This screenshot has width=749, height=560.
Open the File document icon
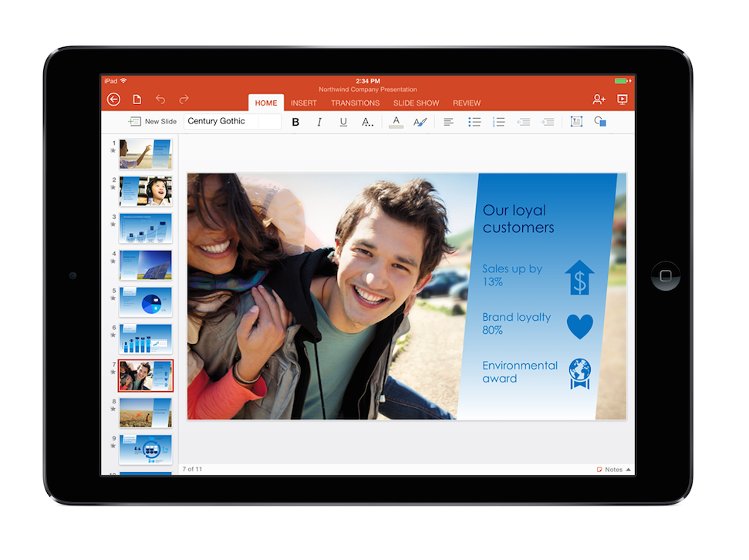pos(137,100)
